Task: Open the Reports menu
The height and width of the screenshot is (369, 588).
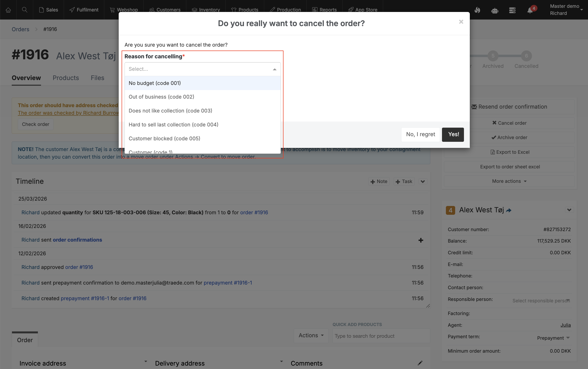Action: pyautogui.click(x=325, y=10)
